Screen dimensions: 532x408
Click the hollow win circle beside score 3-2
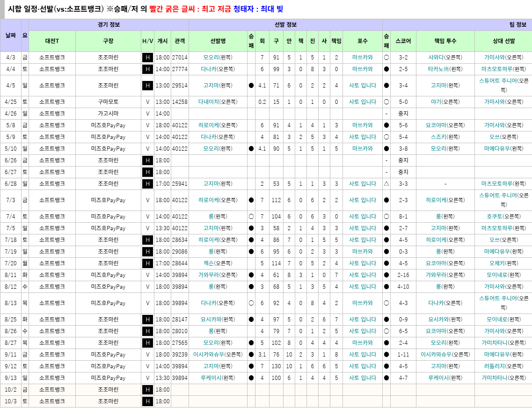coord(386,58)
